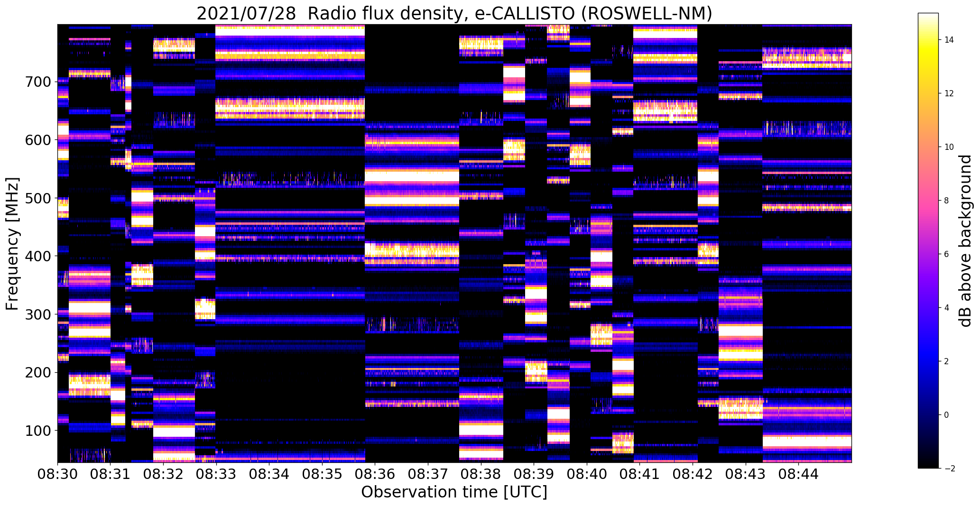Click the 08:35 time tick label

(x=322, y=474)
